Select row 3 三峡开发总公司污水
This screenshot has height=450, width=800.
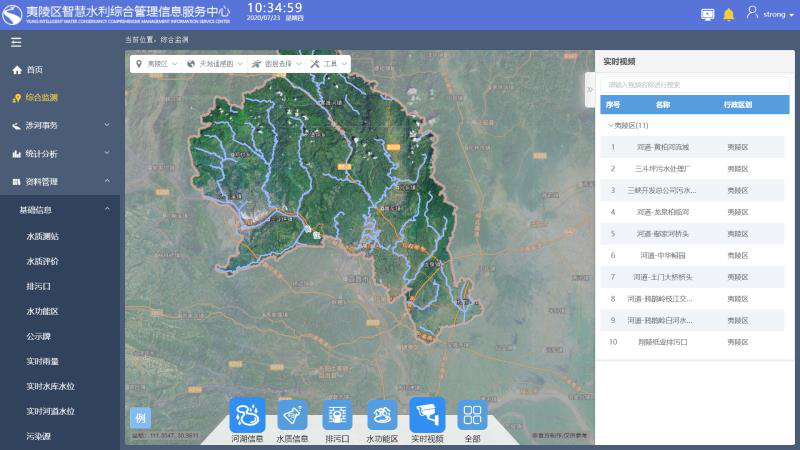(692, 190)
